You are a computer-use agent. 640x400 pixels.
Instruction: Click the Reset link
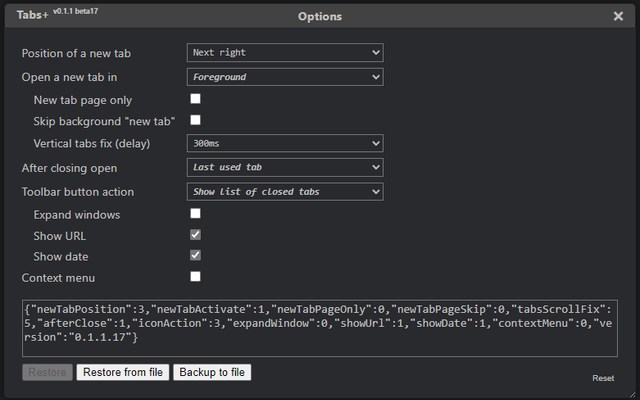[x=603, y=378]
